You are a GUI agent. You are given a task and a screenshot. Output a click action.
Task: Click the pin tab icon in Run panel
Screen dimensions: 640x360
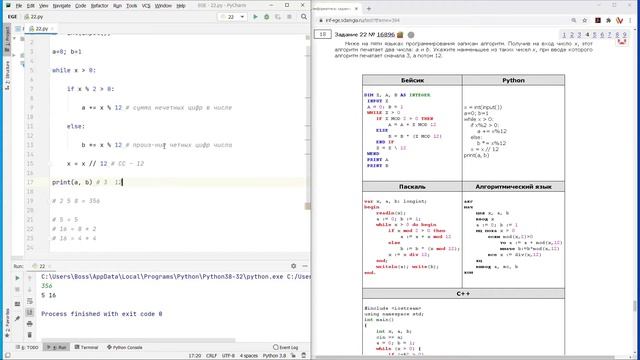17,318
